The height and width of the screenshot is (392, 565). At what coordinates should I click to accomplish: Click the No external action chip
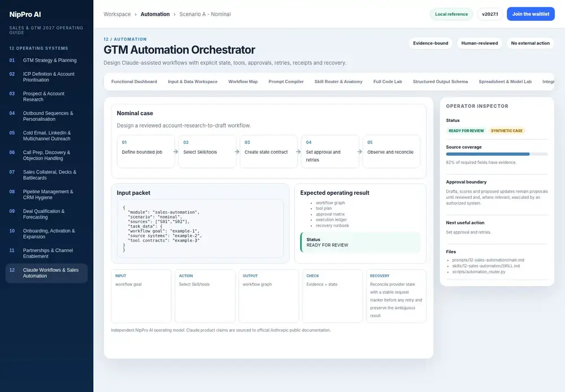click(530, 43)
